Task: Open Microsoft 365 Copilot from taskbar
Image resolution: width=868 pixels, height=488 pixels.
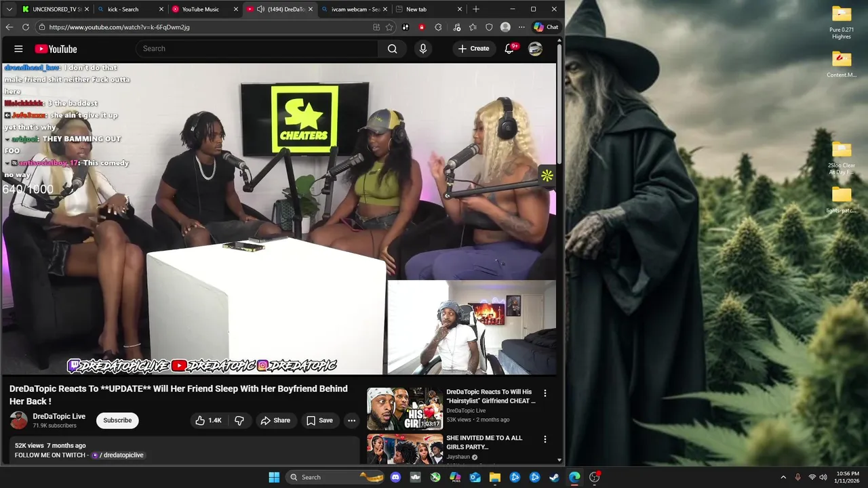Action: [x=455, y=477]
